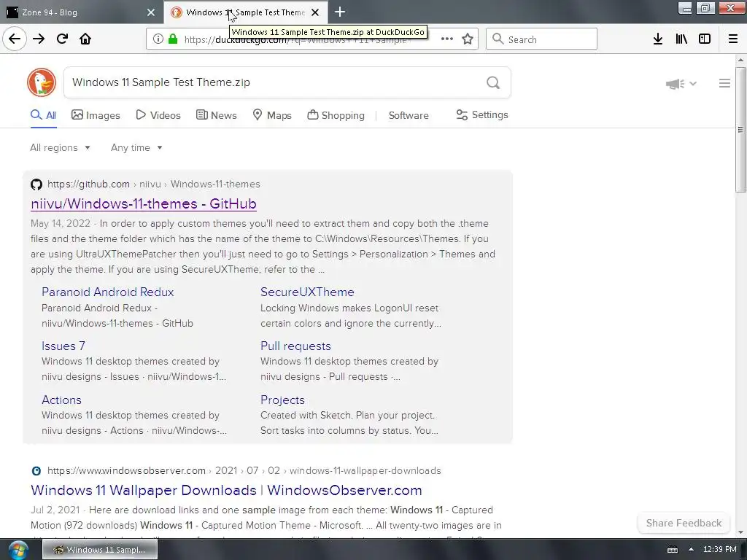The height and width of the screenshot is (560, 747).
Task: Click the GitHub favicon in first result
Action: (36, 184)
